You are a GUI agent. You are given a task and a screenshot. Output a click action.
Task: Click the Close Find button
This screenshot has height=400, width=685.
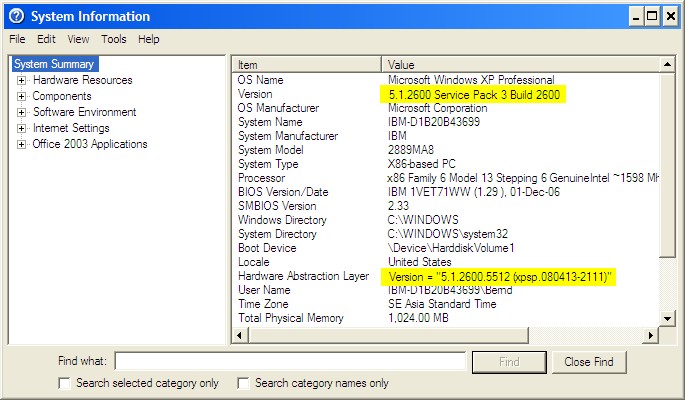588,362
